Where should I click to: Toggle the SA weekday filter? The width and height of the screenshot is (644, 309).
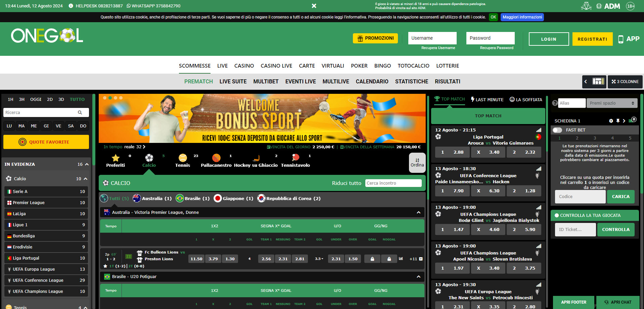pyautogui.click(x=71, y=126)
